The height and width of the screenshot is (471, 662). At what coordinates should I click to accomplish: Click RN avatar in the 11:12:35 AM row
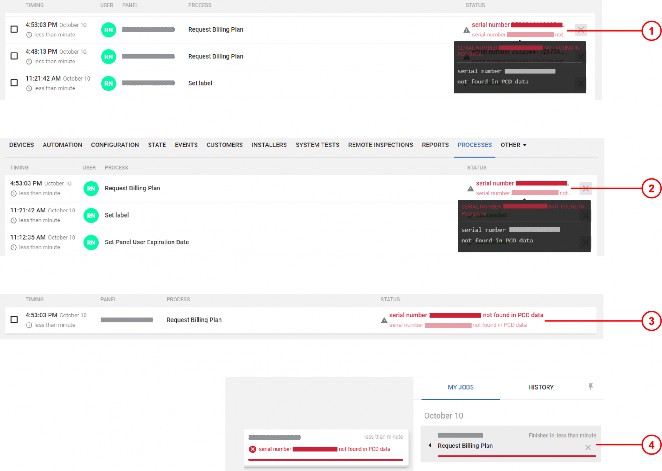point(89,241)
